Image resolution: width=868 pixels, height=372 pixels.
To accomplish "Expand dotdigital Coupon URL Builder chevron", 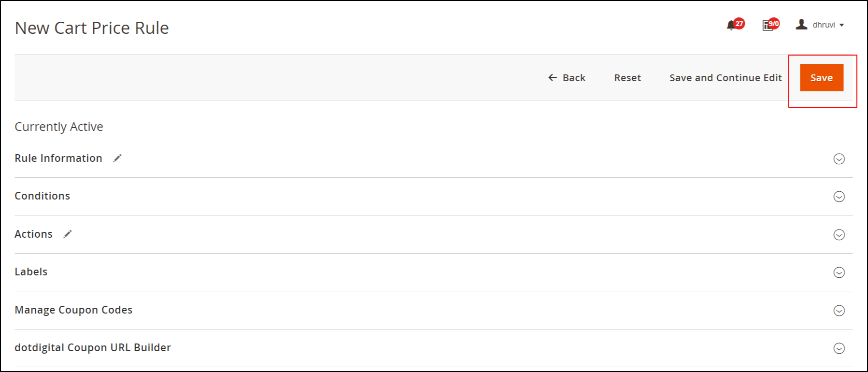I will click(839, 348).
